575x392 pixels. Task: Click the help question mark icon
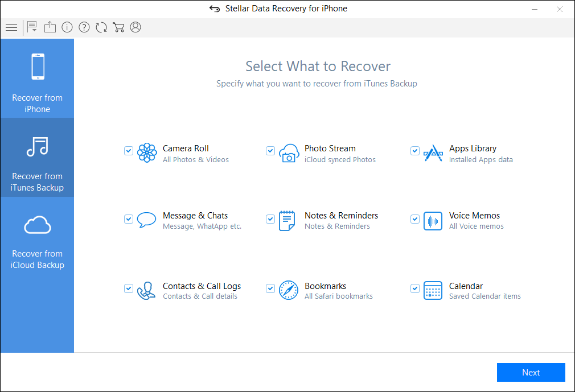click(x=84, y=27)
